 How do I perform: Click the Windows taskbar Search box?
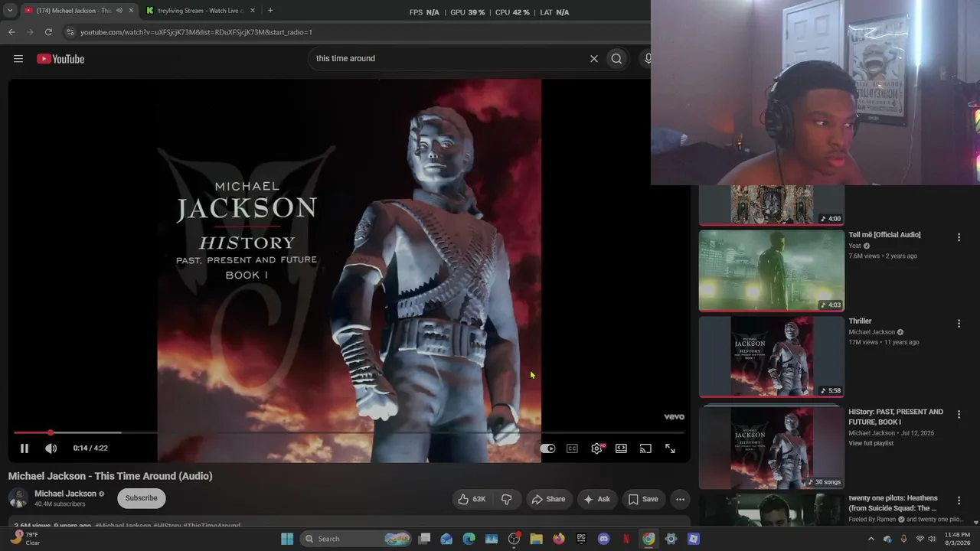pos(356,539)
